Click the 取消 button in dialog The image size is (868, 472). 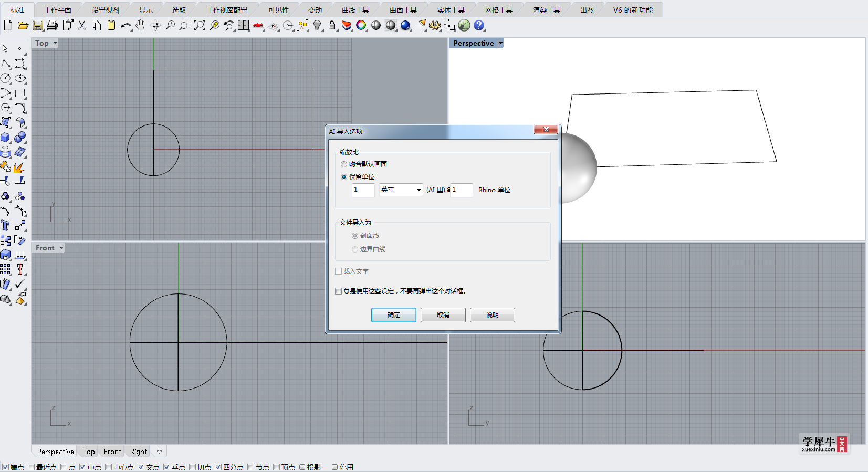point(443,315)
